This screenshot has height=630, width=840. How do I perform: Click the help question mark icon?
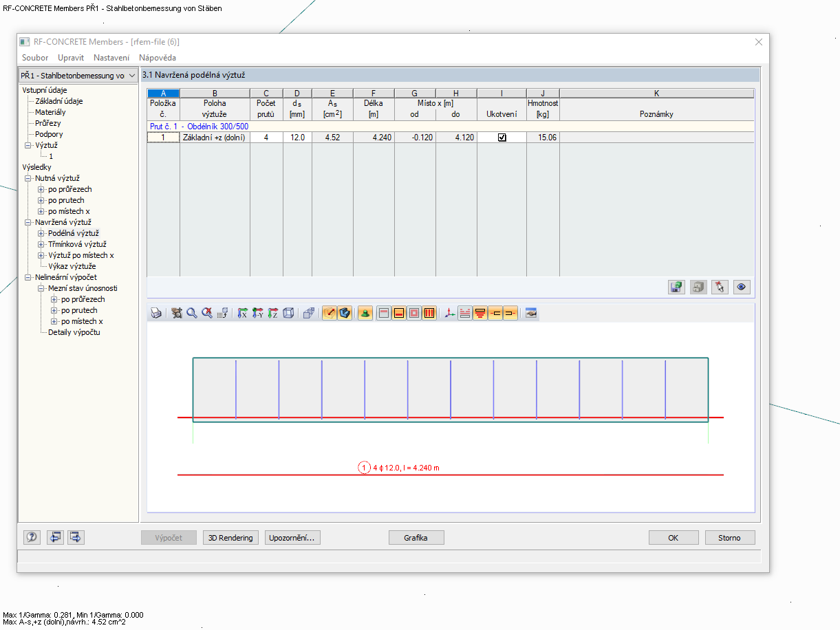pos(32,537)
